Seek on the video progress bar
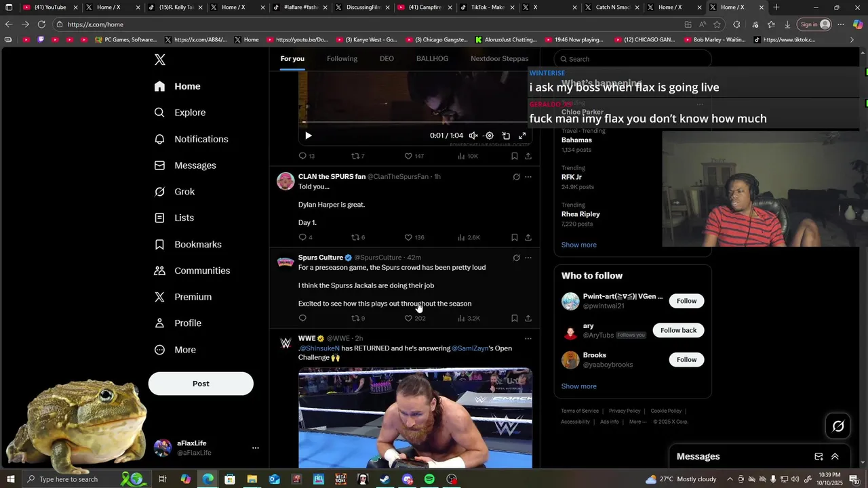 pos(415,123)
